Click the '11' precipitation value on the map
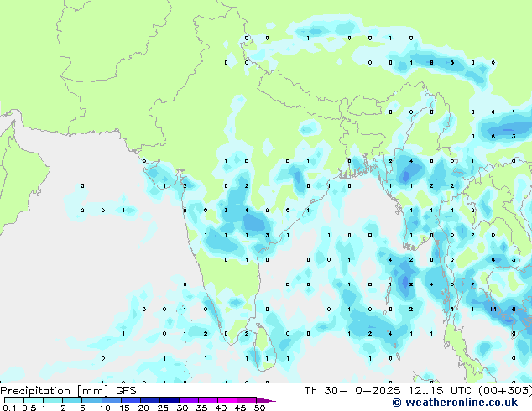 (x=493, y=309)
